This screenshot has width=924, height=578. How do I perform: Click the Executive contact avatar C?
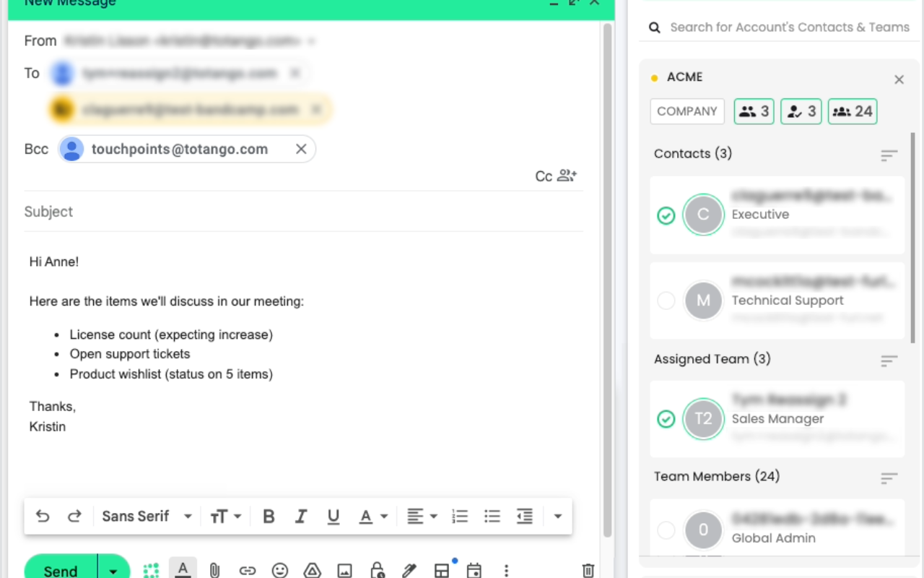click(703, 215)
